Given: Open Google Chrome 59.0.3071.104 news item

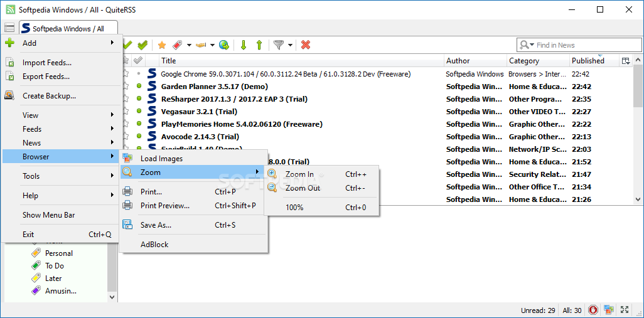Looking at the screenshot, I should pyautogui.click(x=286, y=74).
